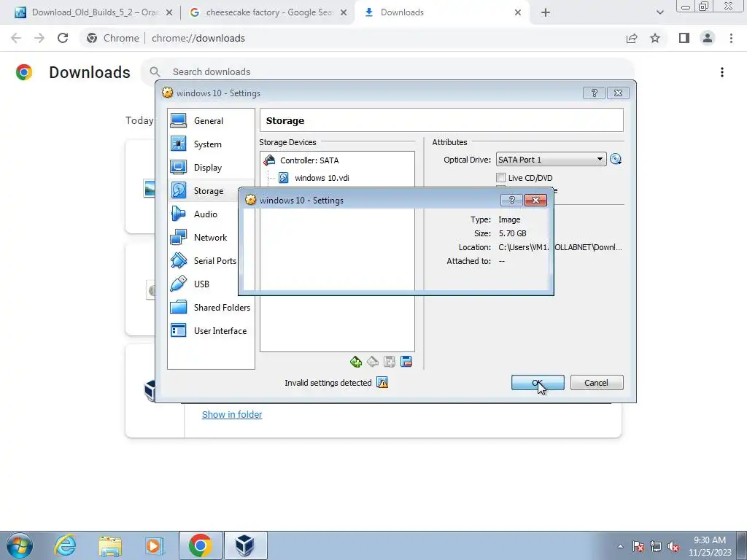Screen dimensions: 747x560
Task: Click help button of main Settings window
Action: tap(594, 93)
